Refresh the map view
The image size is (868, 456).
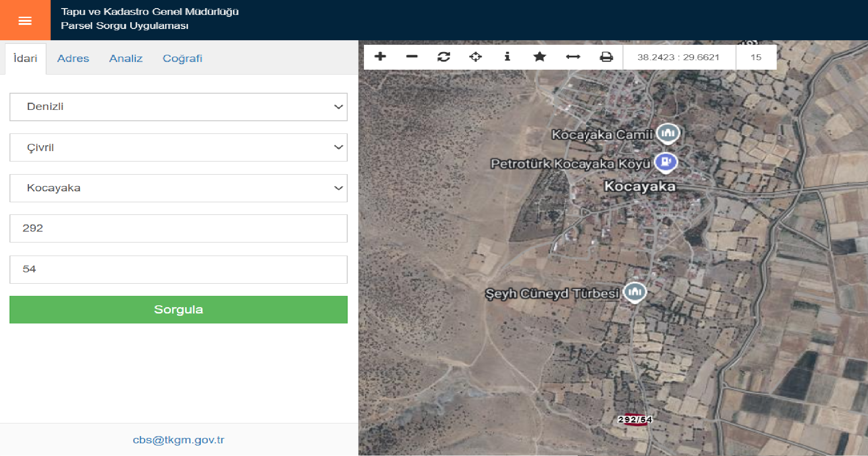(x=444, y=57)
